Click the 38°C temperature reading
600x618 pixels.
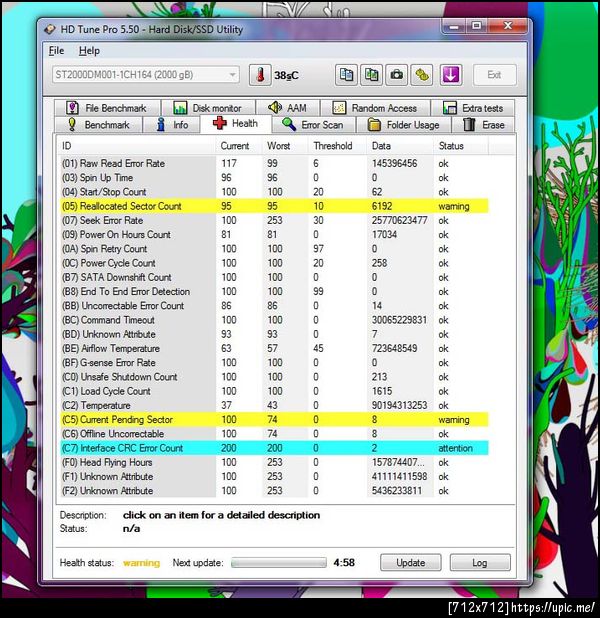coord(287,75)
